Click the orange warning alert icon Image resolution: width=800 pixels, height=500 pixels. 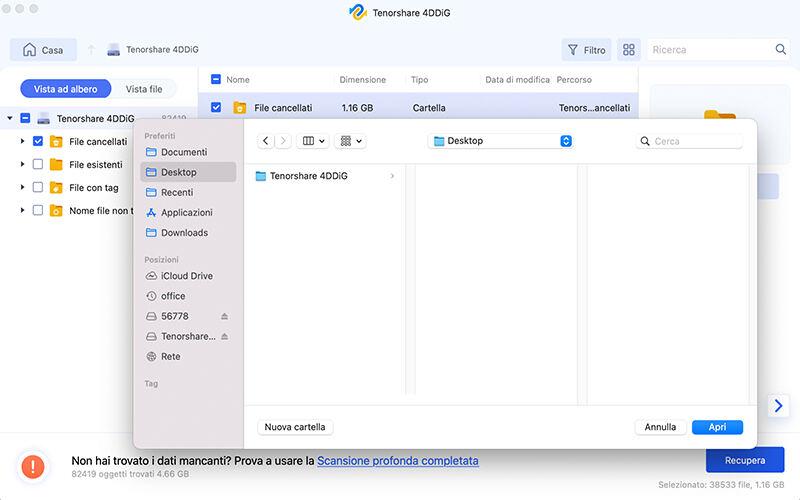pyautogui.click(x=33, y=466)
